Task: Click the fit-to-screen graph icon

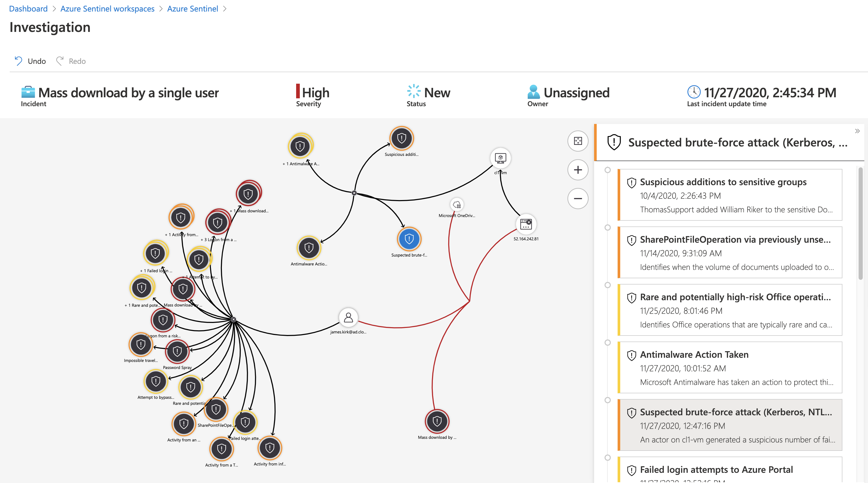Action: point(578,141)
